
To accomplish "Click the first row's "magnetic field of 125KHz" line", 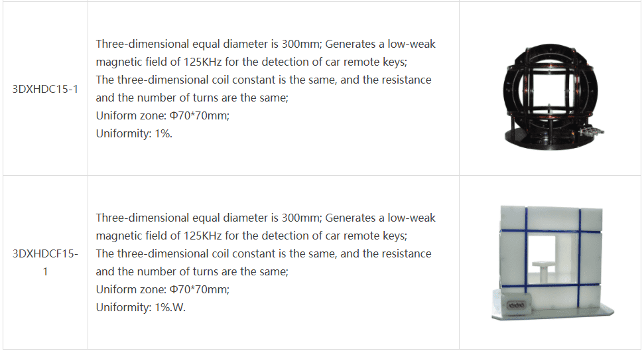I will (x=251, y=62).
